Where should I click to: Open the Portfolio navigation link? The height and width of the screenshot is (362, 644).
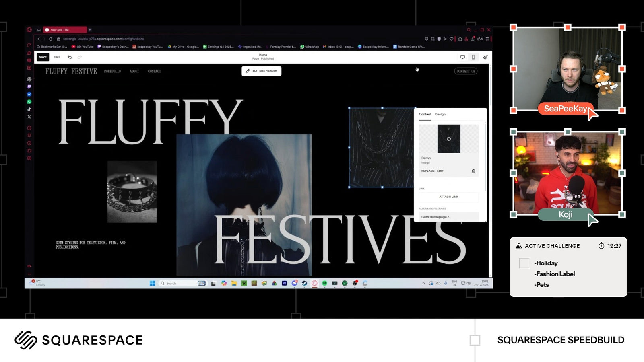(112, 71)
